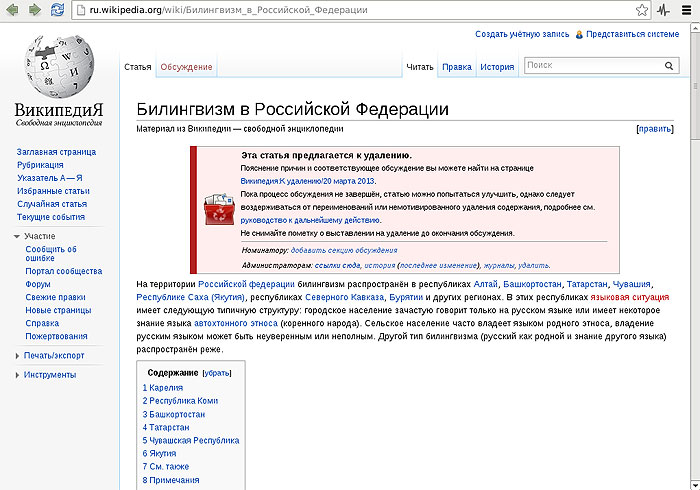Screen dimensions: 700x490
Task: Click the browser back arrow
Action: [x=13, y=10]
